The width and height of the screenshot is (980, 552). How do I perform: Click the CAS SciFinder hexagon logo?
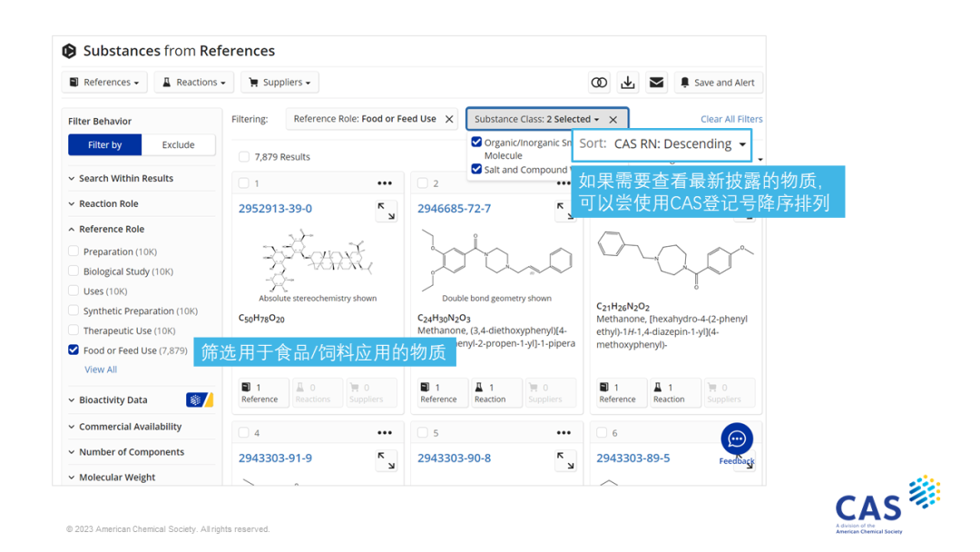point(69,51)
